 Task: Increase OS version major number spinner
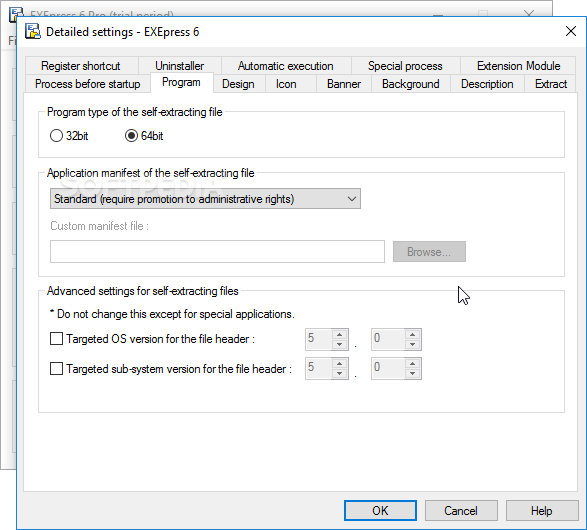click(340, 335)
